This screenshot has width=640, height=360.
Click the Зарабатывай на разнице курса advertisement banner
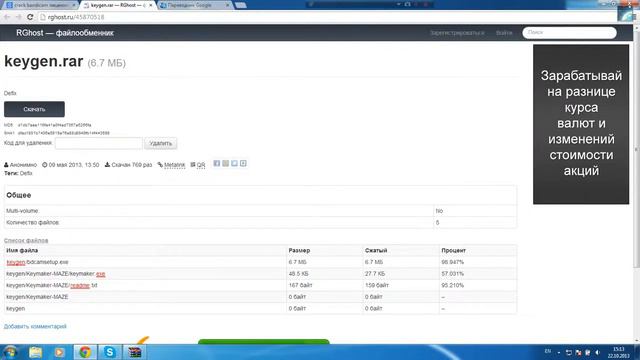[x=581, y=124]
